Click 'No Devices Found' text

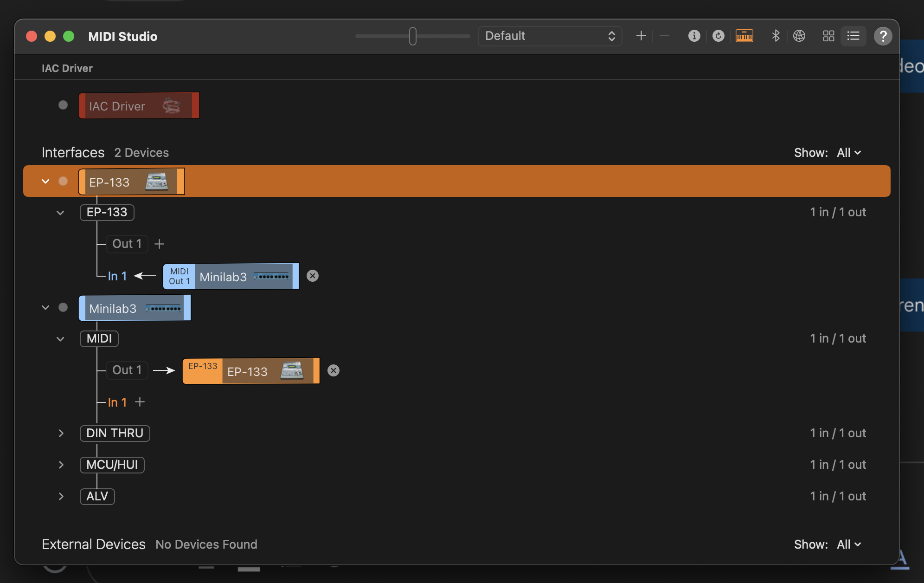tap(206, 544)
